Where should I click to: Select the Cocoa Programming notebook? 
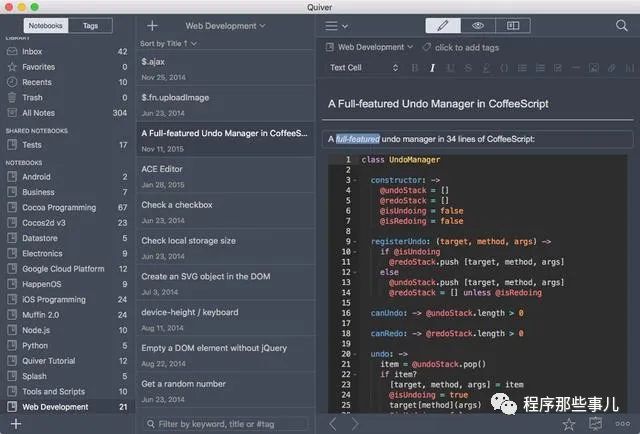pyautogui.click(x=67, y=207)
